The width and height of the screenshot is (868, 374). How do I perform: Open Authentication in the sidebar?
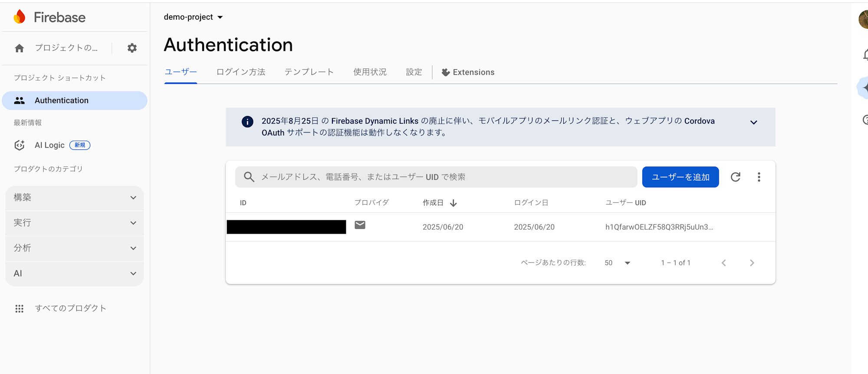[x=75, y=100]
